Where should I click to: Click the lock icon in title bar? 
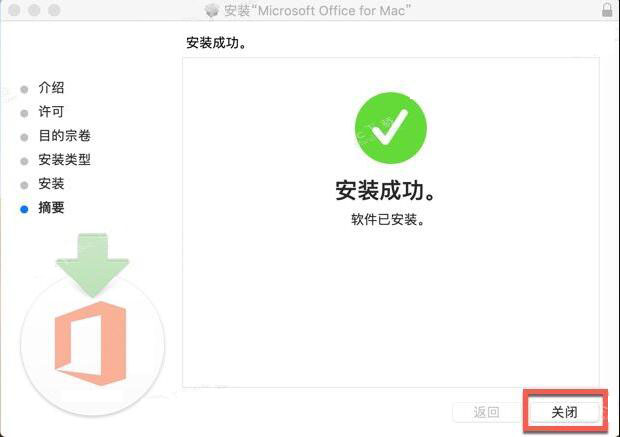[x=607, y=10]
